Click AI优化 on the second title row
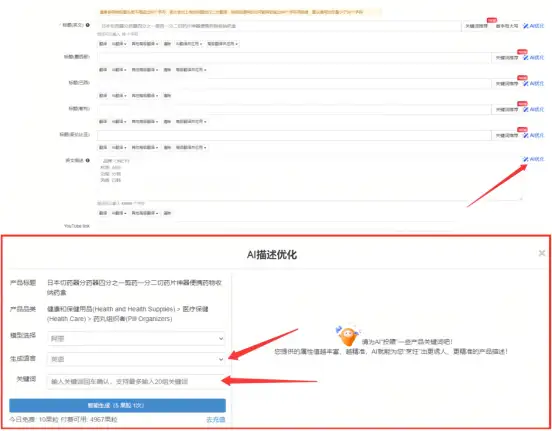The image size is (552, 431). (x=533, y=58)
